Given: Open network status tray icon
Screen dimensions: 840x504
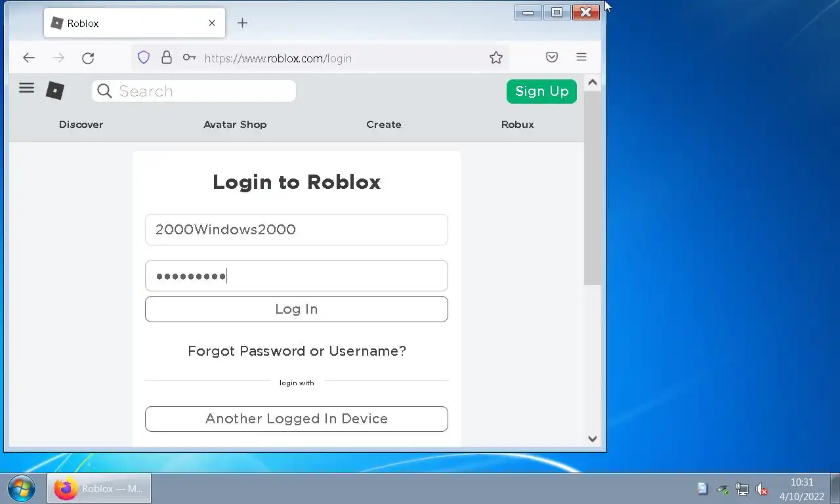Looking at the screenshot, I should coord(742,489).
